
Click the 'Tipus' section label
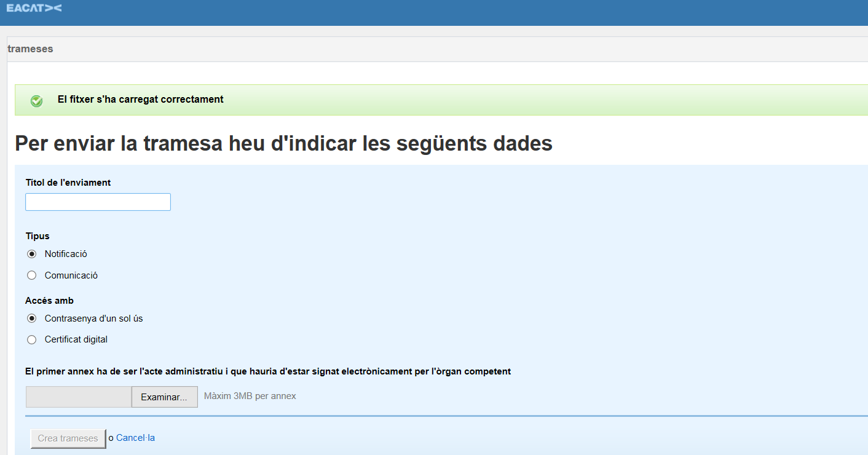pyautogui.click(x=37, y=236)
